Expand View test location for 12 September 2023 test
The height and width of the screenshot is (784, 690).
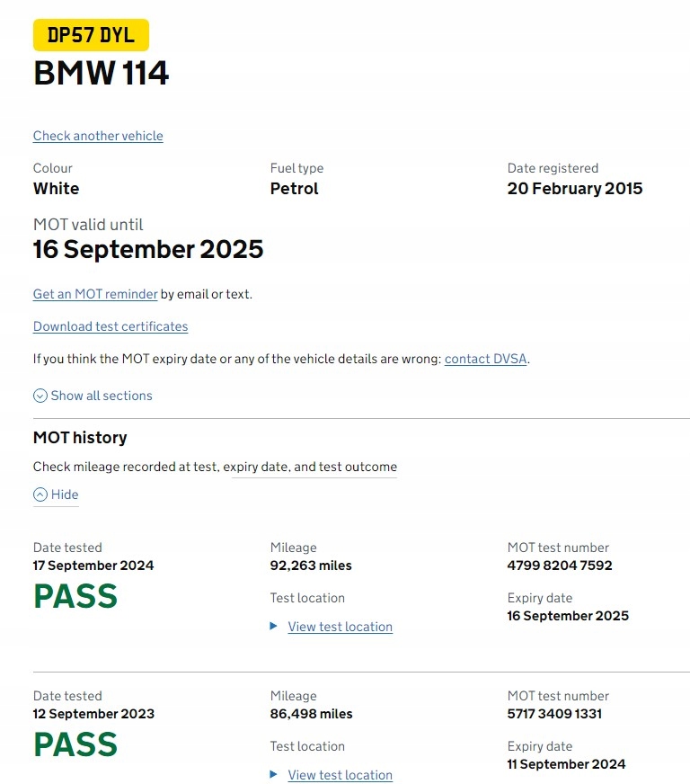pos(340,775)
